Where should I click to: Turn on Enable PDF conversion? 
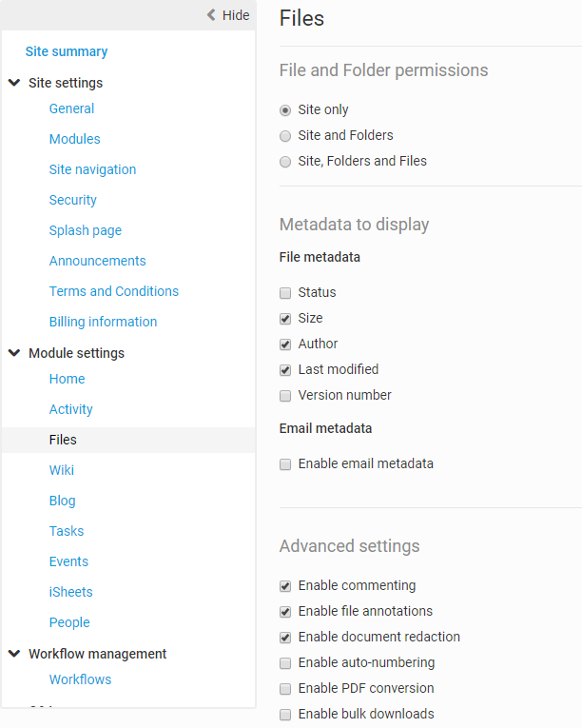pos(285,689)
